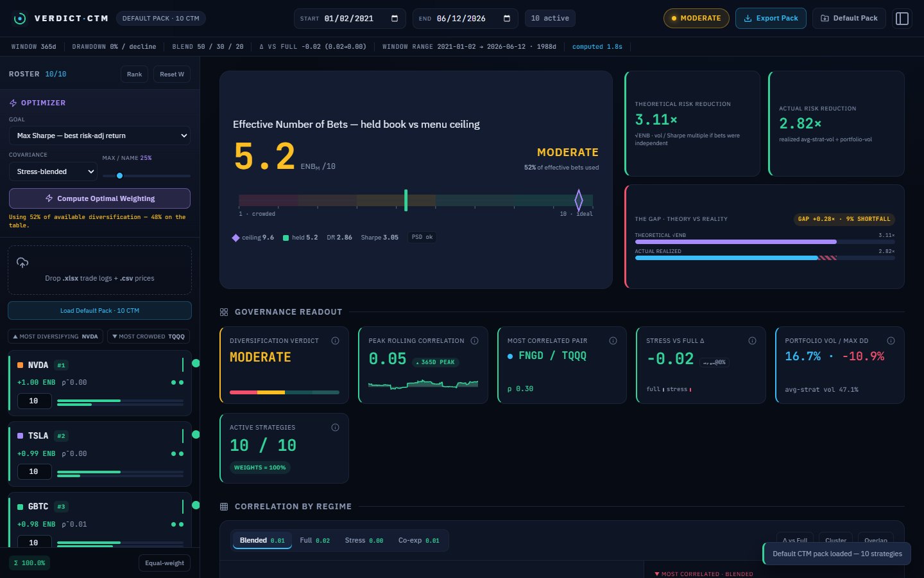This screenshot has width=924, height=578.
Task: Toggle the NVDA strategy green circle switch
Action: [196, 363]
